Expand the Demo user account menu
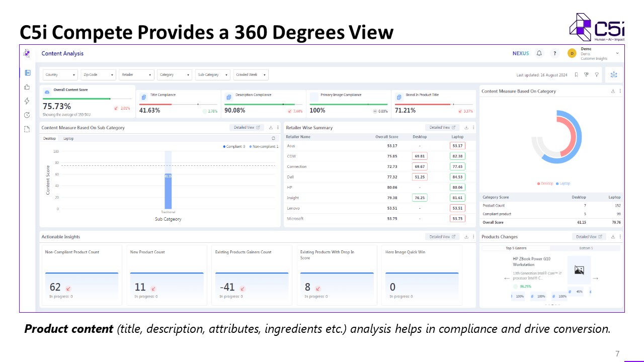Image resolution: width=644 pixels, height=362 pixels. pos(617,53)
